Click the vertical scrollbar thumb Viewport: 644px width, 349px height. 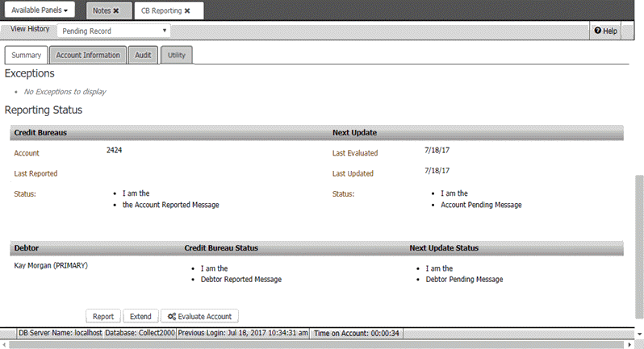coord(639,242)
